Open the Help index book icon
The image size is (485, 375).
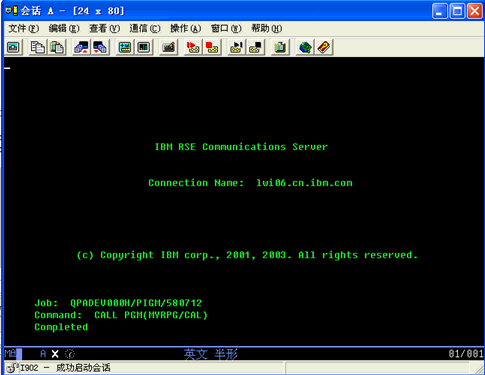coord(324,47)
